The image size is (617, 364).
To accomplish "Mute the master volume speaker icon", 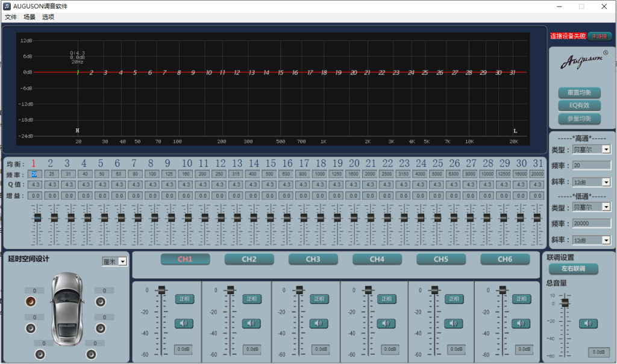I will (588, 324).
